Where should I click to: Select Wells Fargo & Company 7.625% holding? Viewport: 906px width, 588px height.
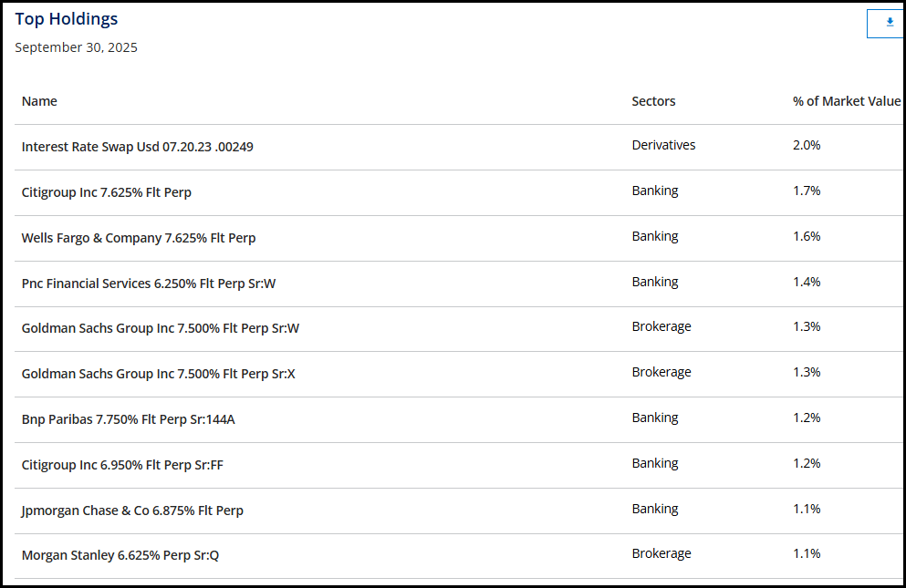[138, 238]
